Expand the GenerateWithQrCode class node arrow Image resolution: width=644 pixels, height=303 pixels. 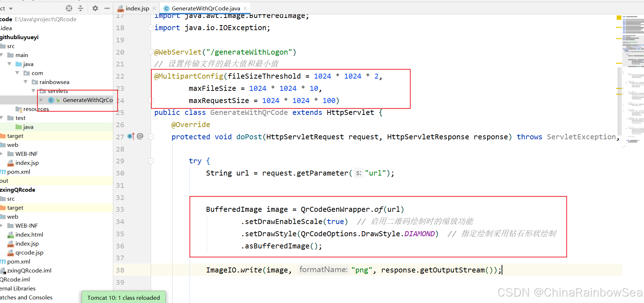click(41, 100)
